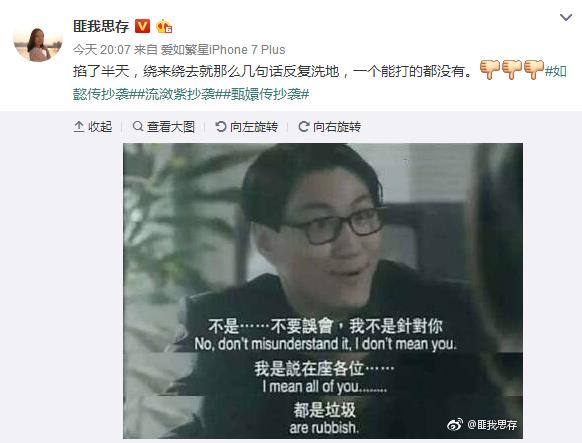The width and height of the screenshot is (582, 443).
Task: Rotate image right with 向右旋转
Action: (x=330, y=127)
